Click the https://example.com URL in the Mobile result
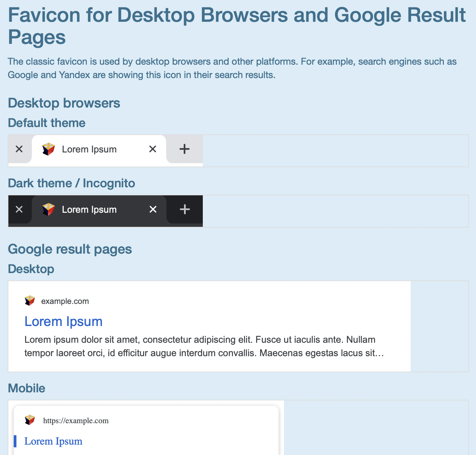This screenshot has height=455, width=476. (x=76, y=420)
